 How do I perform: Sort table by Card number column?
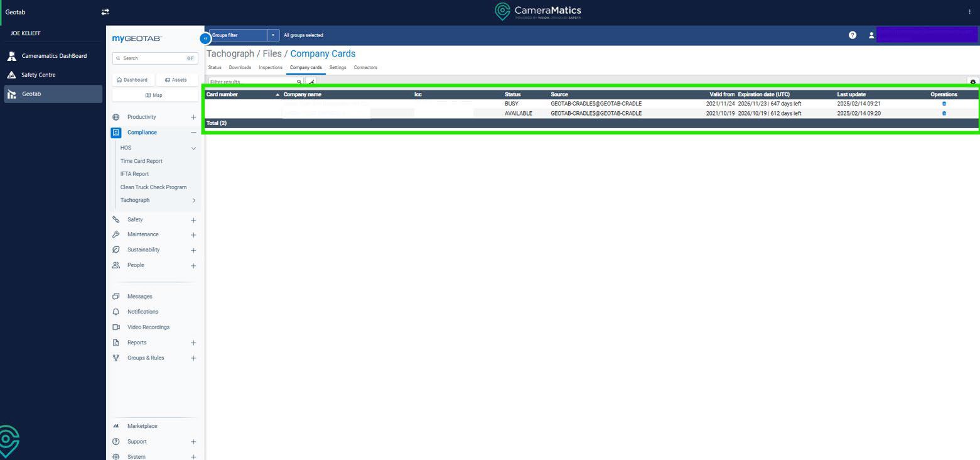click(x=222, y=94)
